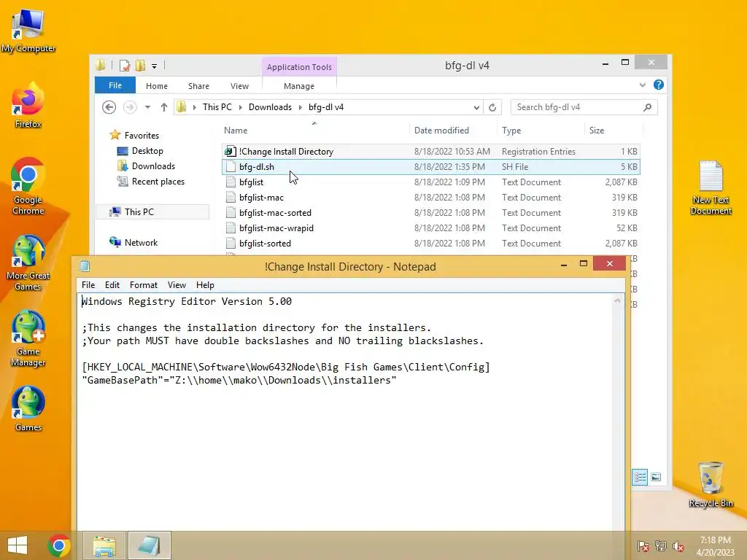Open volume control in system tray
This screenshot has width=747, height=560.
678,546
